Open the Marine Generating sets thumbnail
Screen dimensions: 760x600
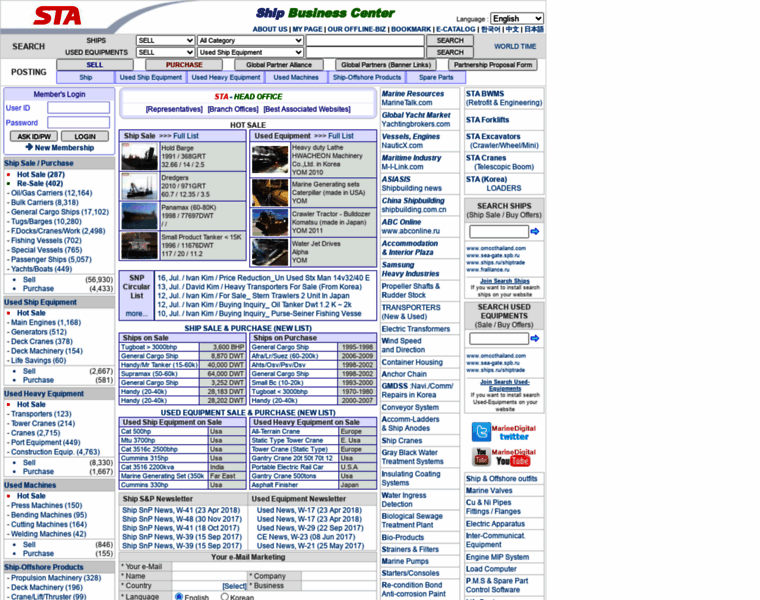click(270, 192)
